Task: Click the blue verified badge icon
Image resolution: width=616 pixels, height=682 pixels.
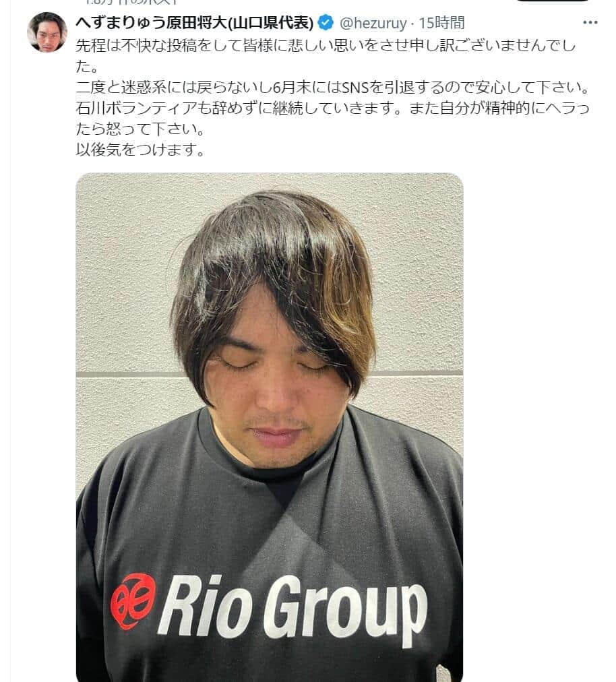Action: (326, 23)
